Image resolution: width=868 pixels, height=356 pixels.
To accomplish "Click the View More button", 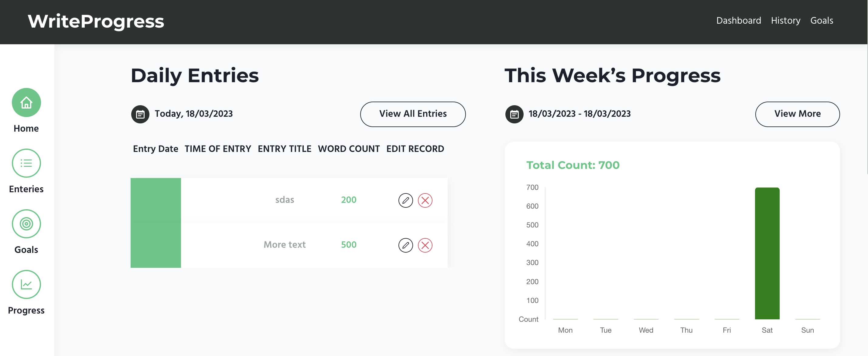I will click(797, 114).
